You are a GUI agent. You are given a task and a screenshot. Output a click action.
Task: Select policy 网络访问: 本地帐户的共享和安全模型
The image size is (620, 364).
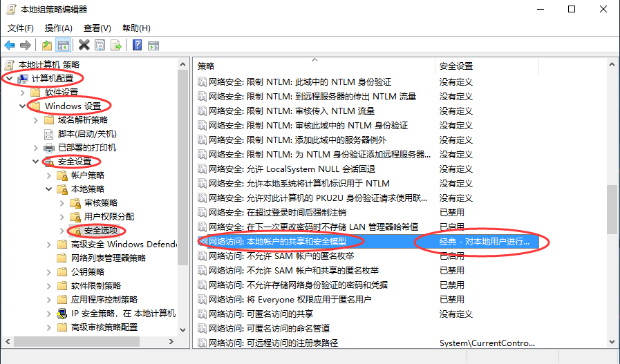point(278,242)
